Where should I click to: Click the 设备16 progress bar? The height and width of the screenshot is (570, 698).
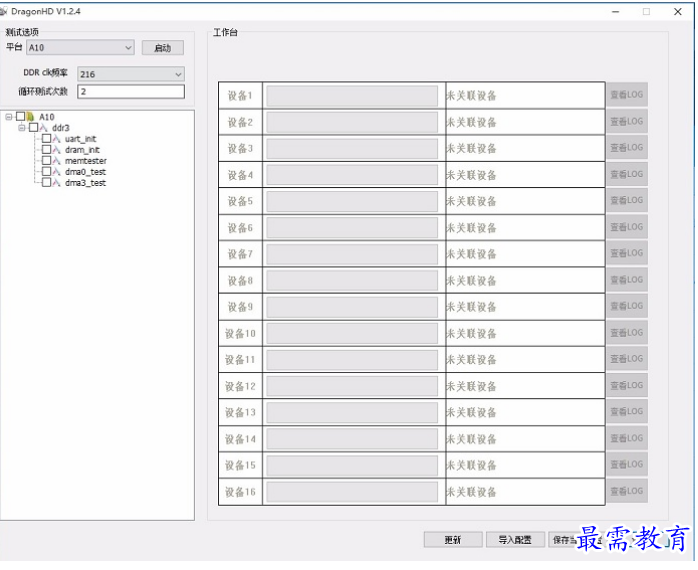point(352,492)
